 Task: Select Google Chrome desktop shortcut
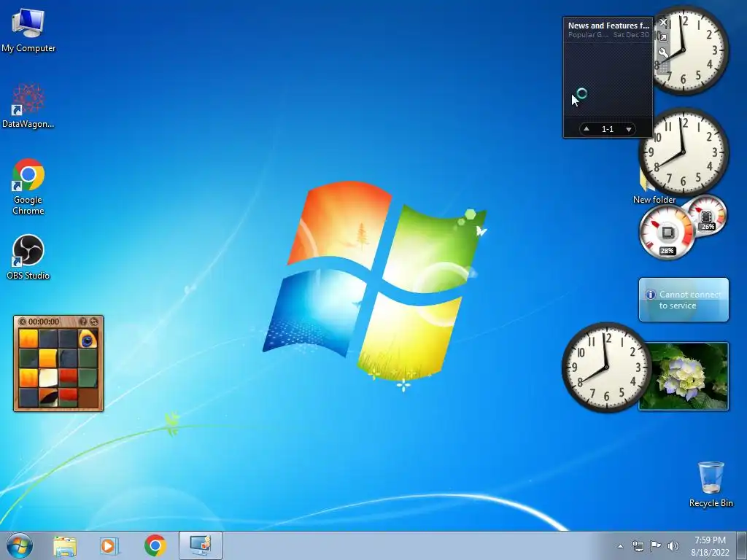click(x=28, y=187)
